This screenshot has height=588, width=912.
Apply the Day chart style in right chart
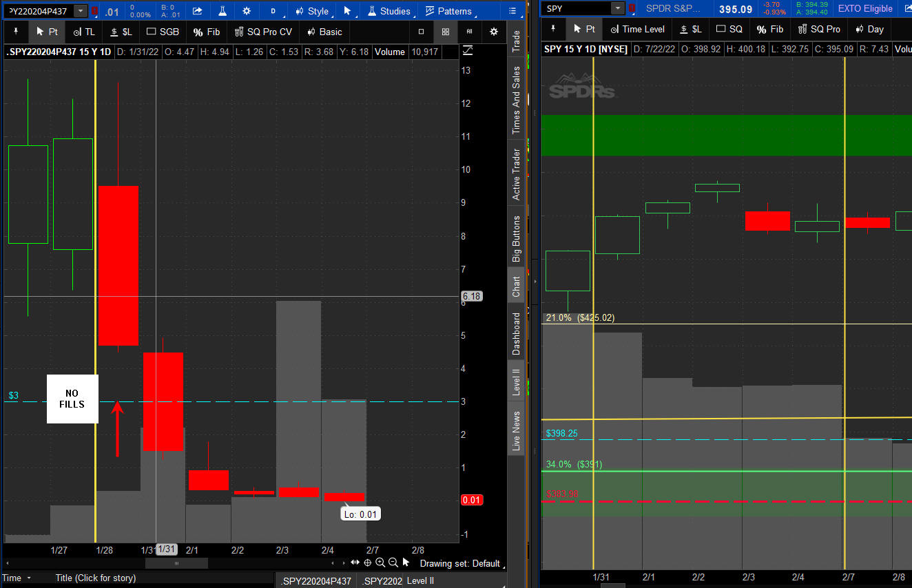(869, 29)
